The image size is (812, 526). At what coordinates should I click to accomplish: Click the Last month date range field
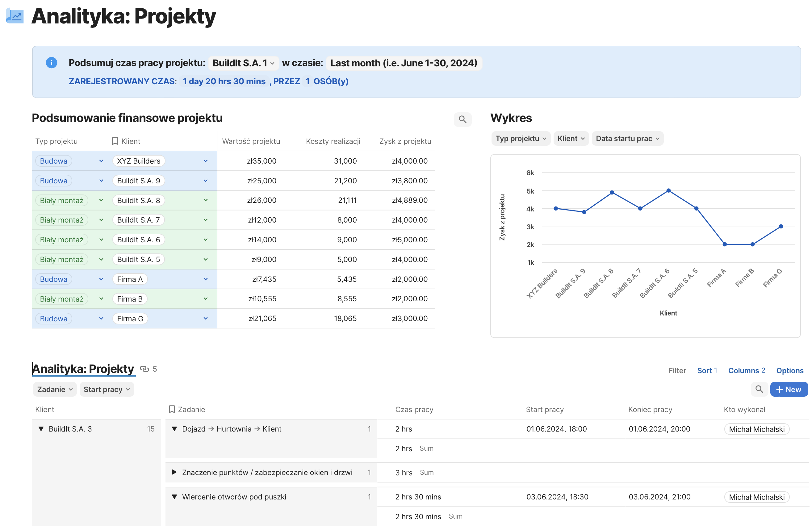point(404,63)
